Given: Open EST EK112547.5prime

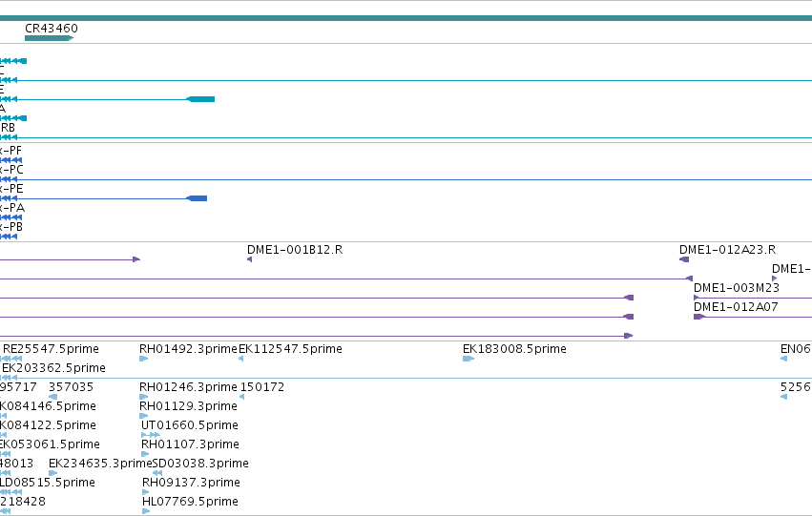Looking at the screenshot, I should click(x=290, y=349).
